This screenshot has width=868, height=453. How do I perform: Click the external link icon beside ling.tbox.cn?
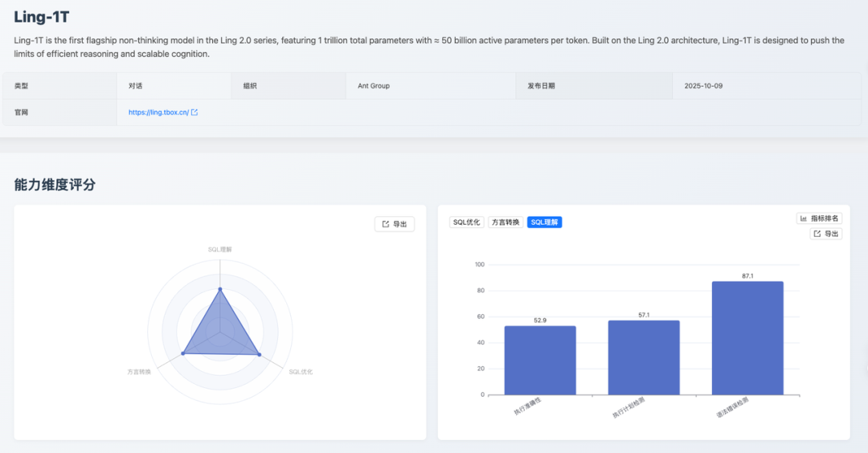(194, 112)
